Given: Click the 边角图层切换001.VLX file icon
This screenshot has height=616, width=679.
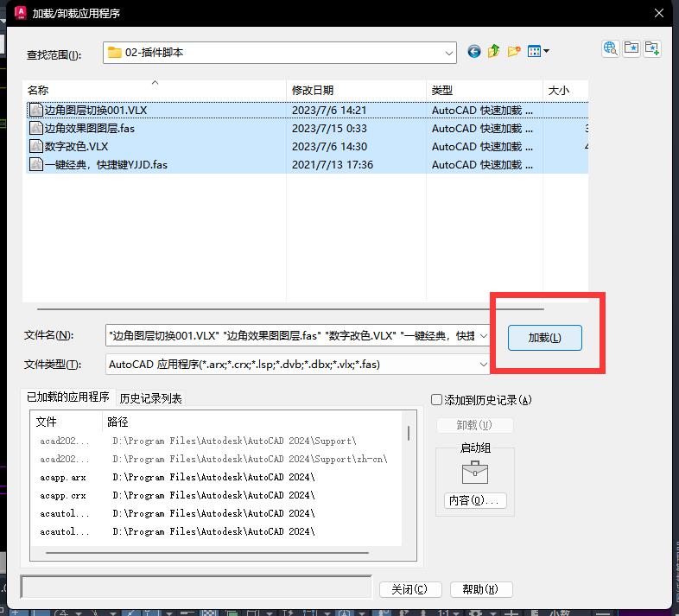Looking at the screenshot, I should click(36, 110).
